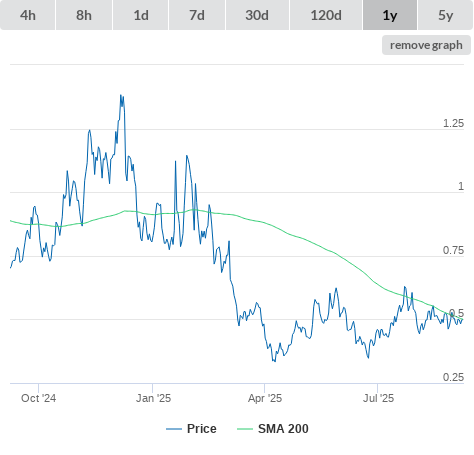The image size is (474, 455).
Task: Click the 1.25 y-axis label
Action: pyautogui.click(x=453, y=123)
